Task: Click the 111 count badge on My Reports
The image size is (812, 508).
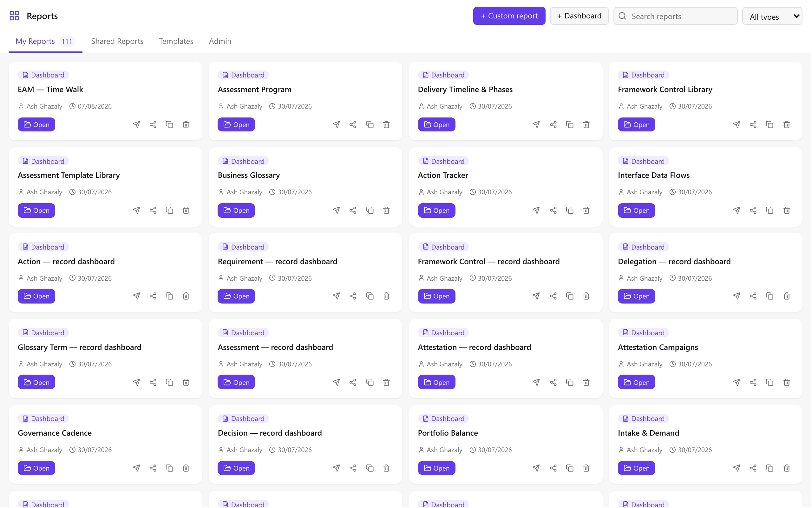Action: pyautogui.click(x=67, y=41)
